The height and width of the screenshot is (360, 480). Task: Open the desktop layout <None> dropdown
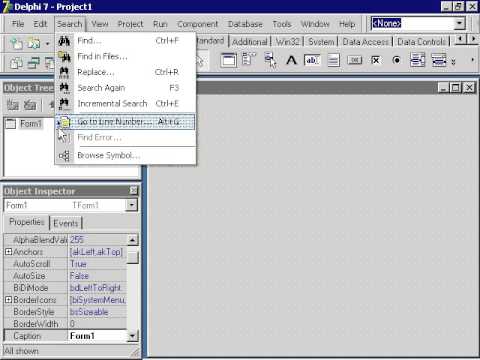click(459, 23)
